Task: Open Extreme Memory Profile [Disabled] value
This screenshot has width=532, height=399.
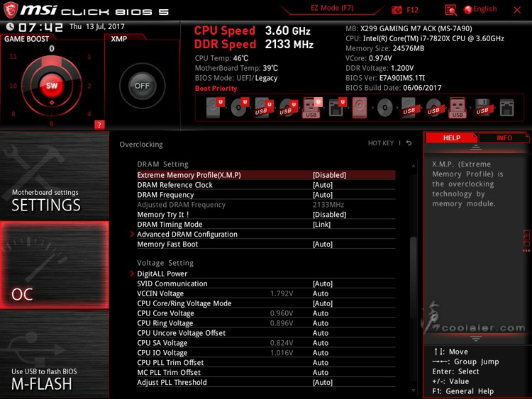Action: pos(329,175)
